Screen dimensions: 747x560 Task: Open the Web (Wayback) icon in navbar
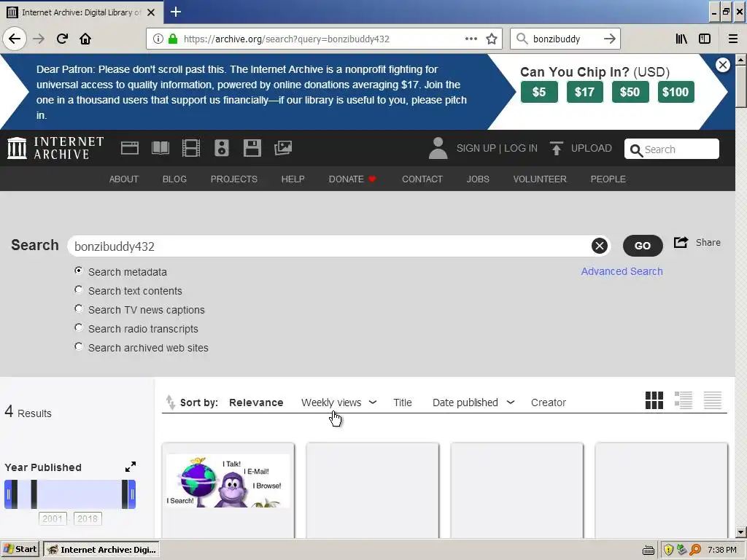click(x=130, y=148)
